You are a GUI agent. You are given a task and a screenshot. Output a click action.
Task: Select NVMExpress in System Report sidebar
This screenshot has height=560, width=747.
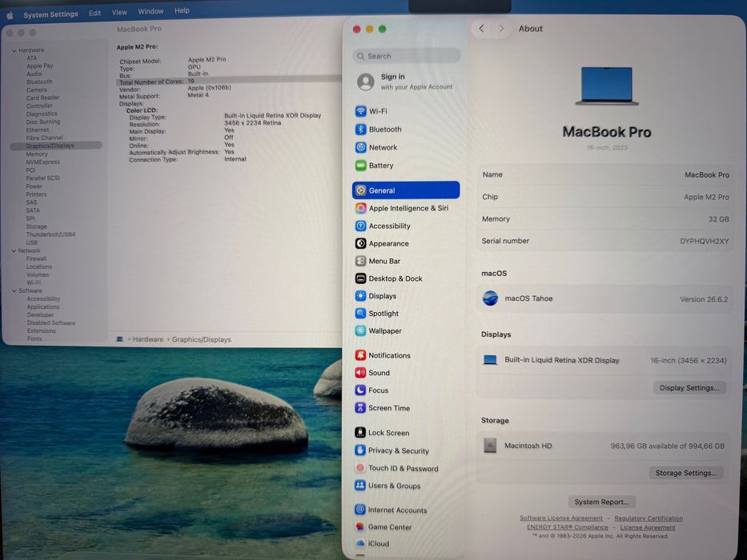click(42, 162)
